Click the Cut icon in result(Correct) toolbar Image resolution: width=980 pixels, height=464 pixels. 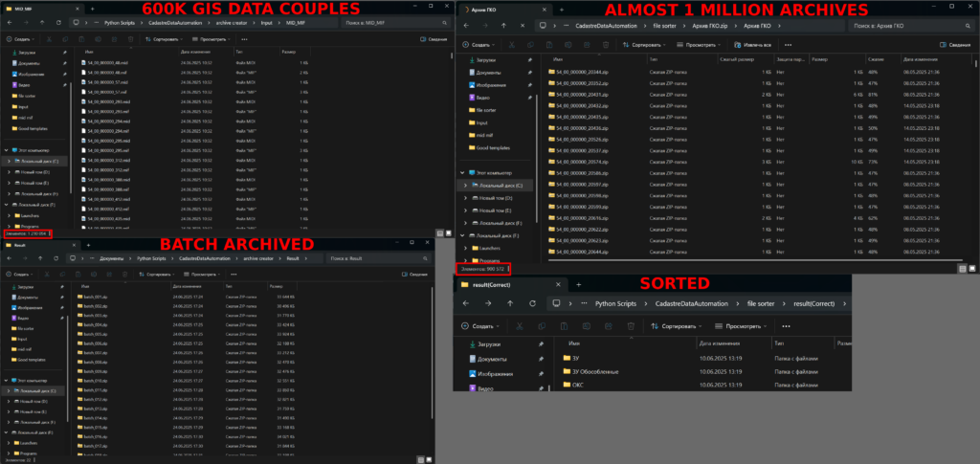click(519, 326)
